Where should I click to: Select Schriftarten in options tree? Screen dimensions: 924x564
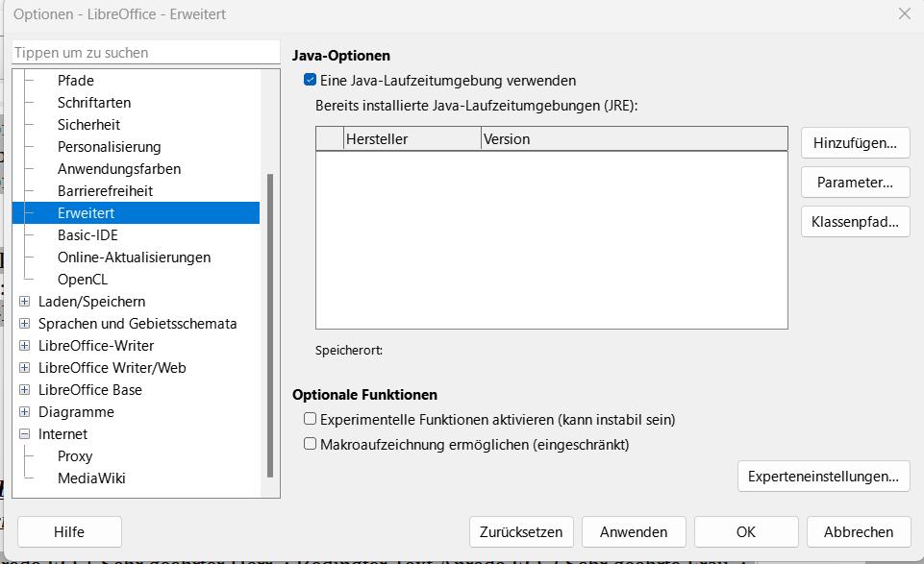(x=94, y=103)
